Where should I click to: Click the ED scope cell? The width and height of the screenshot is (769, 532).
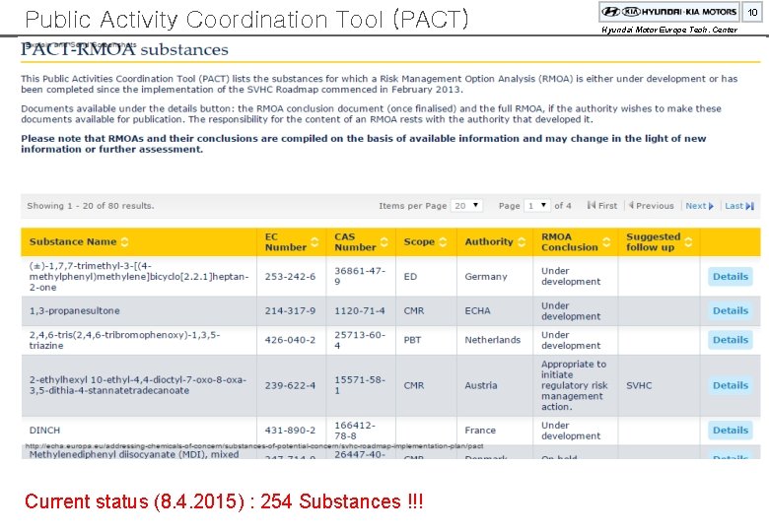click(410, 277)
